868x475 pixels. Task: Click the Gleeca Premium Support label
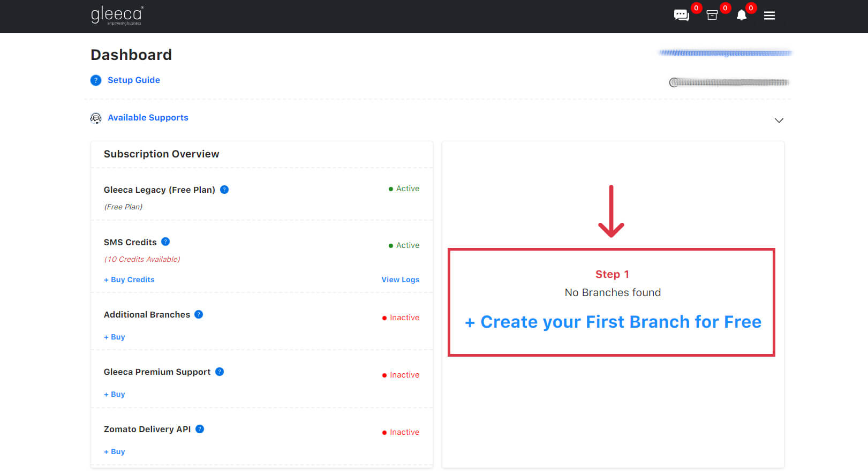point(157,372)
